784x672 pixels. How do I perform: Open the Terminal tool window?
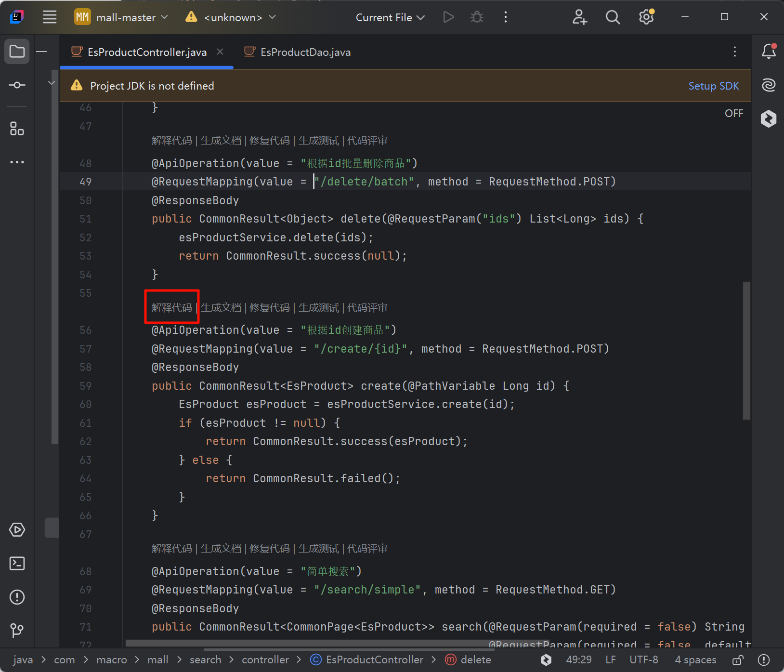[17, 563]
